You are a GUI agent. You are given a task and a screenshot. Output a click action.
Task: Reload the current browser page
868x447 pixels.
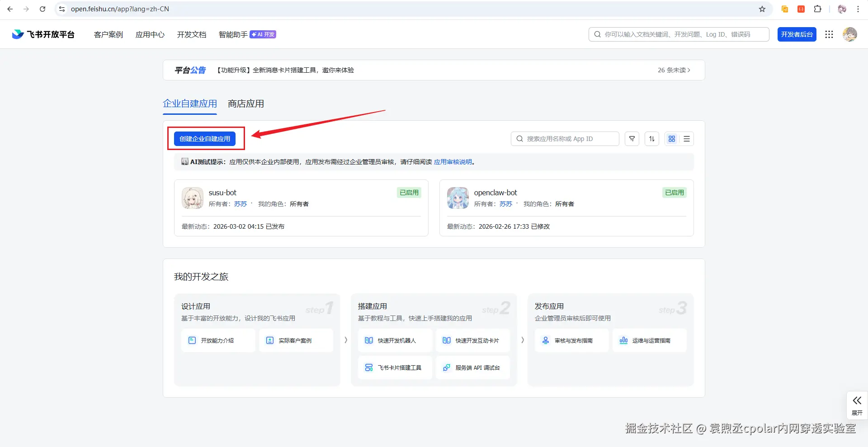[x=42, y=9]
